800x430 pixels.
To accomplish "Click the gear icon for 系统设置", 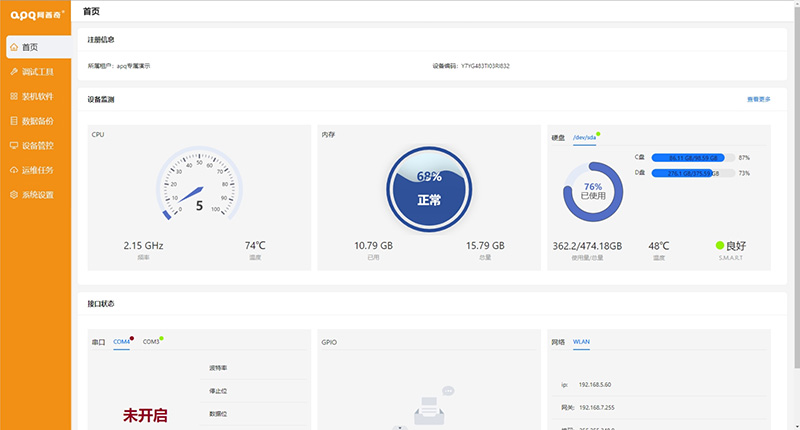I will click(x=14, y=194).
